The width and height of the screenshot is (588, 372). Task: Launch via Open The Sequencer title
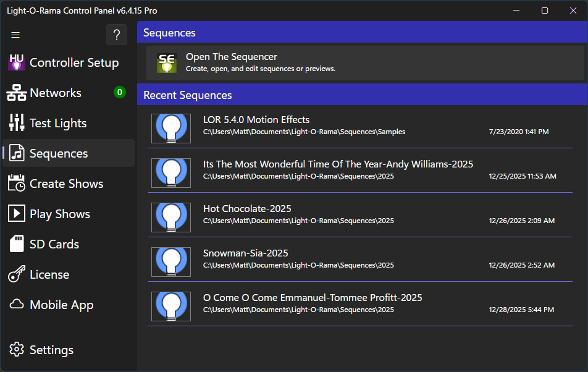(232, 57)
